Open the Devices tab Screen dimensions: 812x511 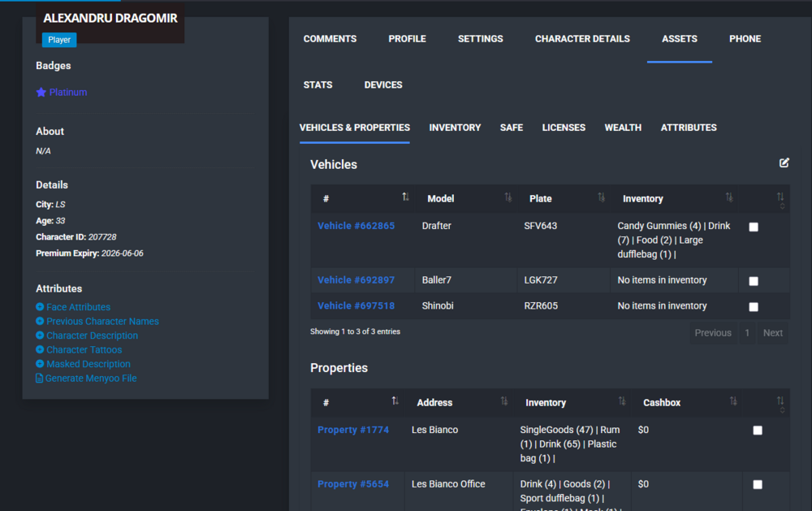383,85
